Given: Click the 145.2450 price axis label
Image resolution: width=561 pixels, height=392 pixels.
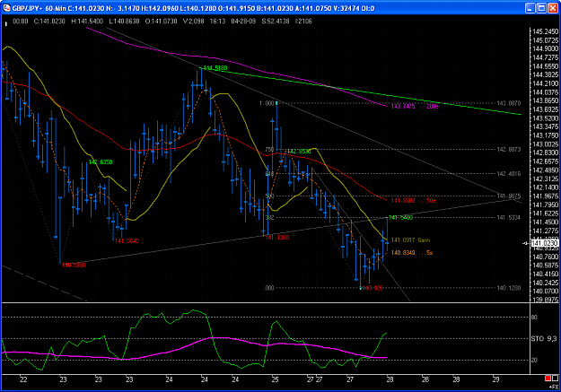Looking at the screenshot, I should click(545, 31).
